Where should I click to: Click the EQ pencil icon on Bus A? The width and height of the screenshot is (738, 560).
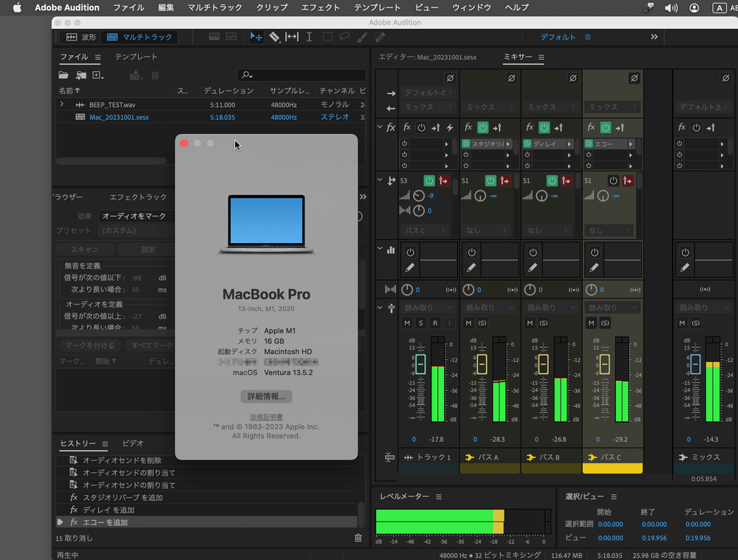[x=471, y=267]
